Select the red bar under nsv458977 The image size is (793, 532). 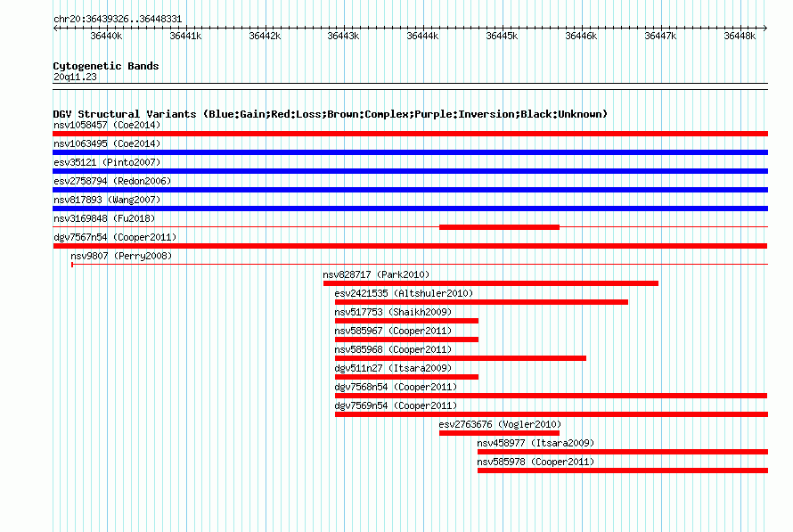(623, 452)
